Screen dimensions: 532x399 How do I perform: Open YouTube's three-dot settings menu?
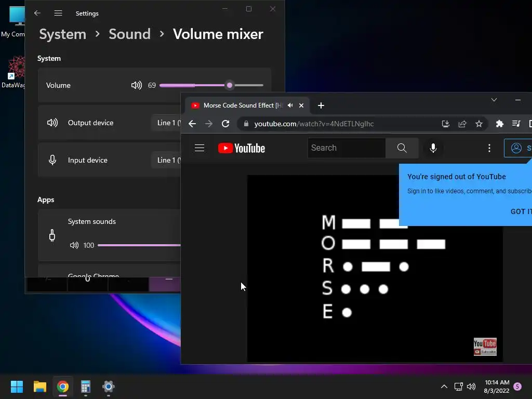coord(489,148)
